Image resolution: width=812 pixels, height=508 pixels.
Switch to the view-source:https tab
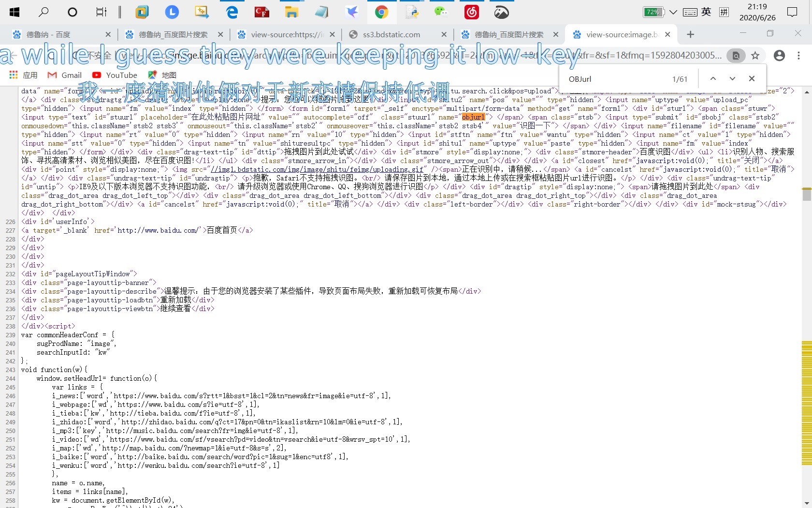[287, 34]
